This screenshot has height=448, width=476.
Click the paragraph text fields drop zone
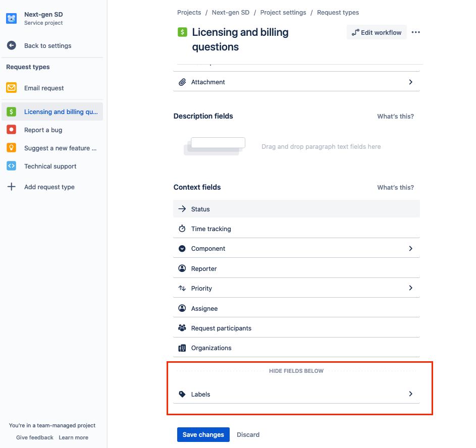click(x=296, y=146)
